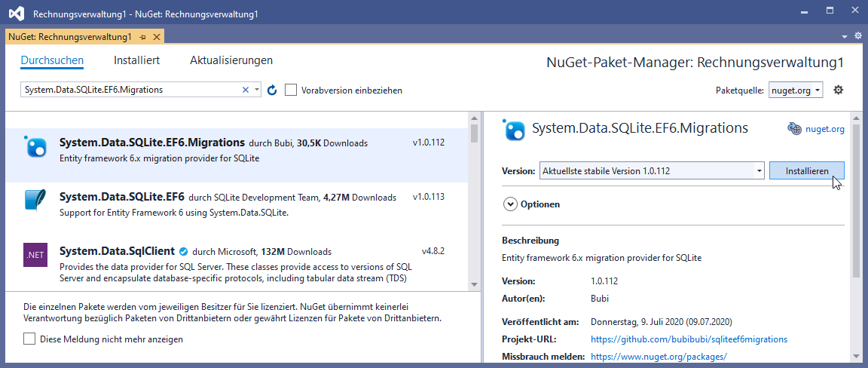Click the package search input field
Screen dimensions: 868x368
131,90
